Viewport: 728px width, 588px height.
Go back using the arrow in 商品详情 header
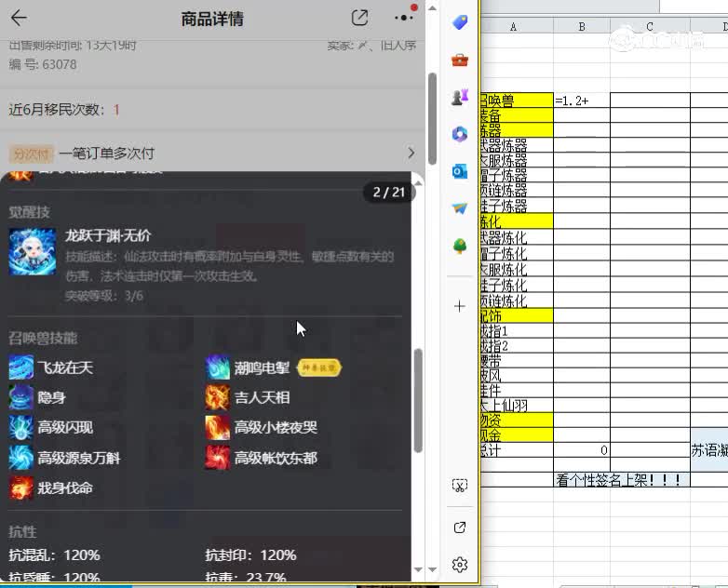pyautogui.click(x=19, y=18)
